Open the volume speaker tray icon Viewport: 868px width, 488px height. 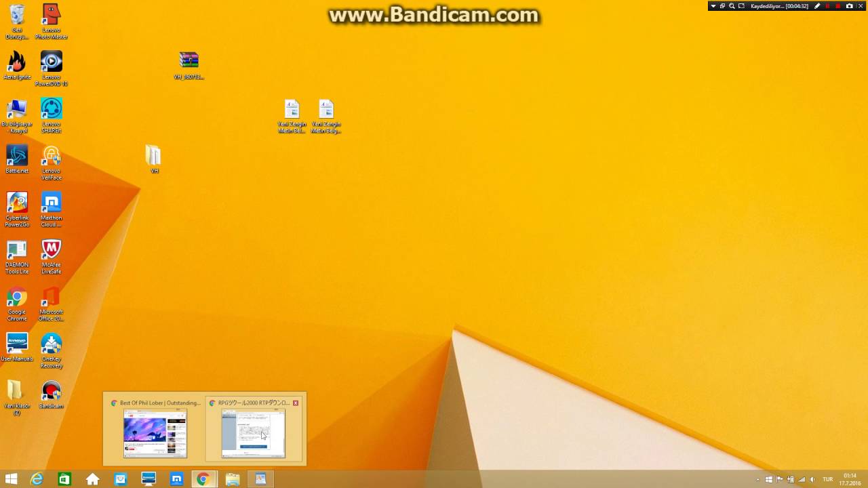[x=812, y=479]
